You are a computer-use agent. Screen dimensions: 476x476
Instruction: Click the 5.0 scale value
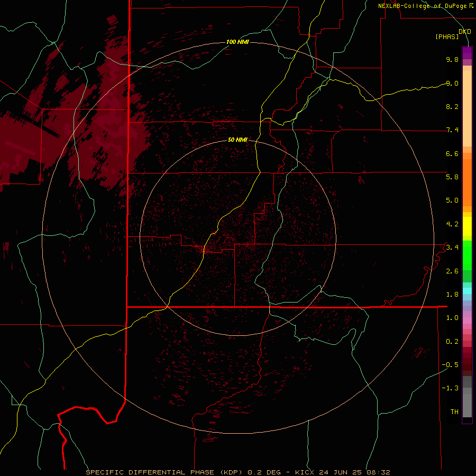pyautogui.click(x=452, y=200)
